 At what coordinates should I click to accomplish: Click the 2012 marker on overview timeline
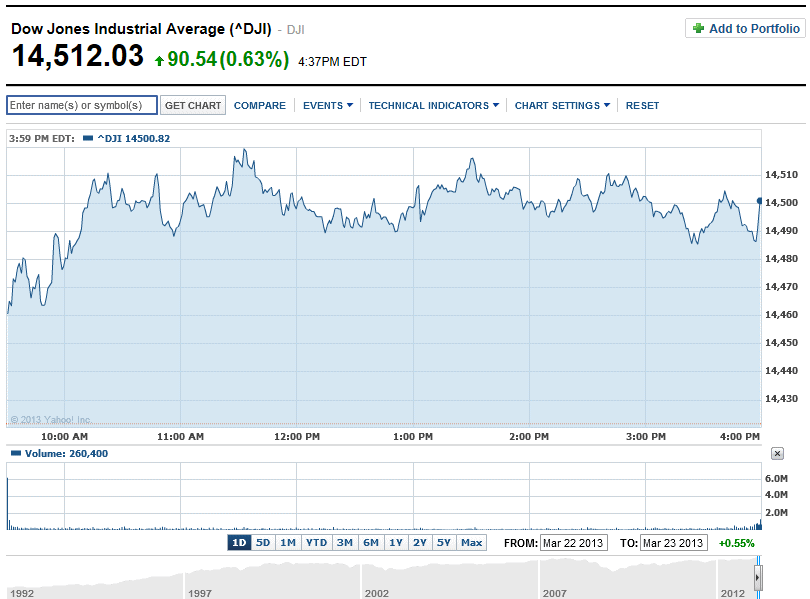(x=733, y=593)
